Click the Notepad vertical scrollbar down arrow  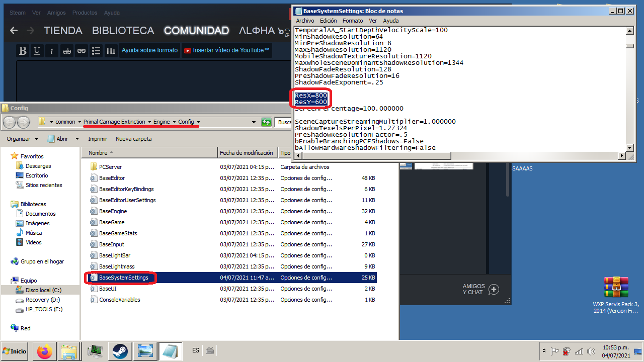point(630,147)
